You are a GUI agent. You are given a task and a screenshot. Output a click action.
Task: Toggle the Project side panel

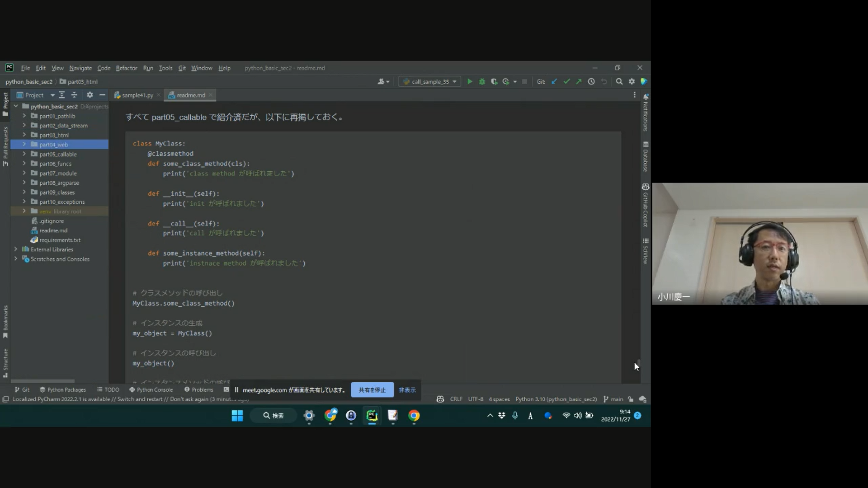[x=5, y=104]
